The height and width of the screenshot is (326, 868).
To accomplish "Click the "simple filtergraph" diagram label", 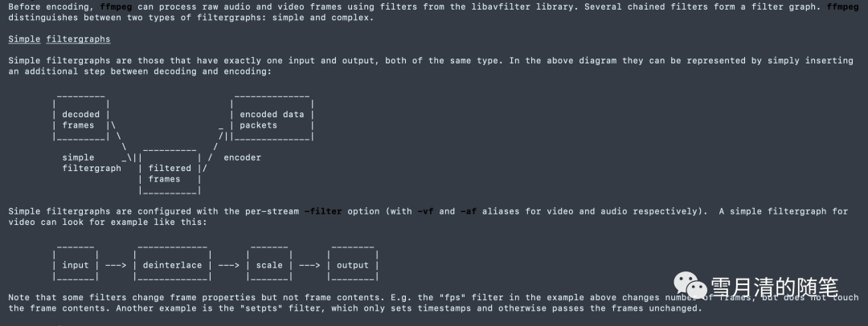I will pyautogui.click(x=90, y=163).
